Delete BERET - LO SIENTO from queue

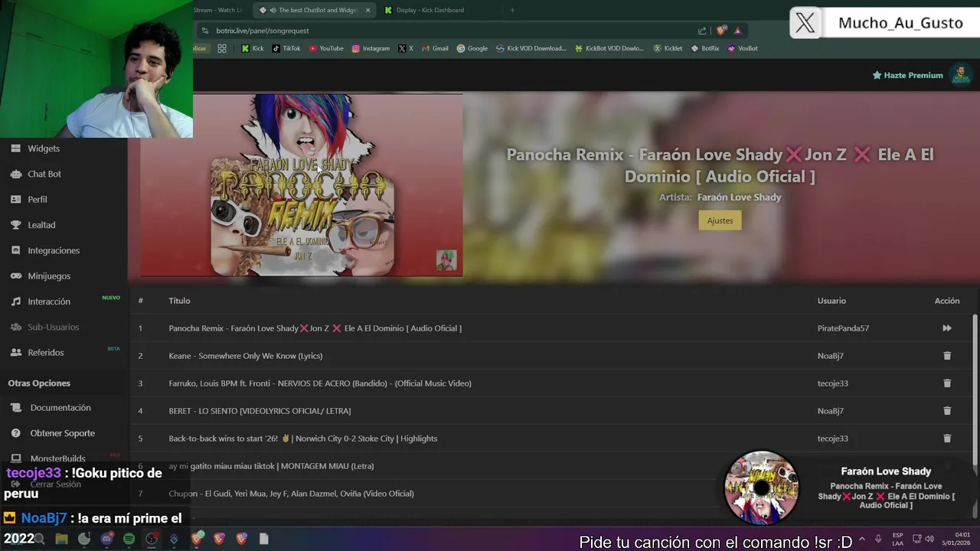click(947, 411)
